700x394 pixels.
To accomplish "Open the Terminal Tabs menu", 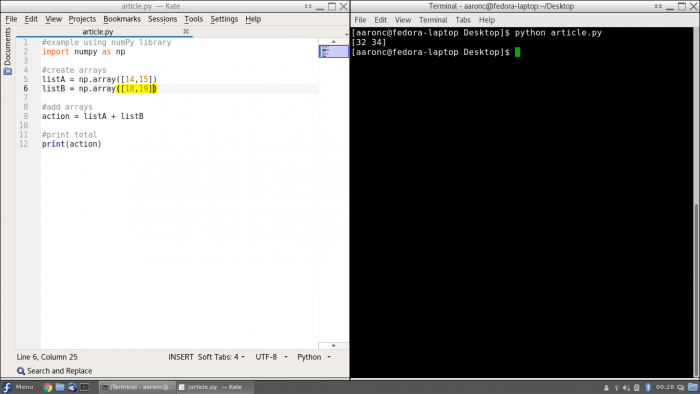I will coord(463,20).
